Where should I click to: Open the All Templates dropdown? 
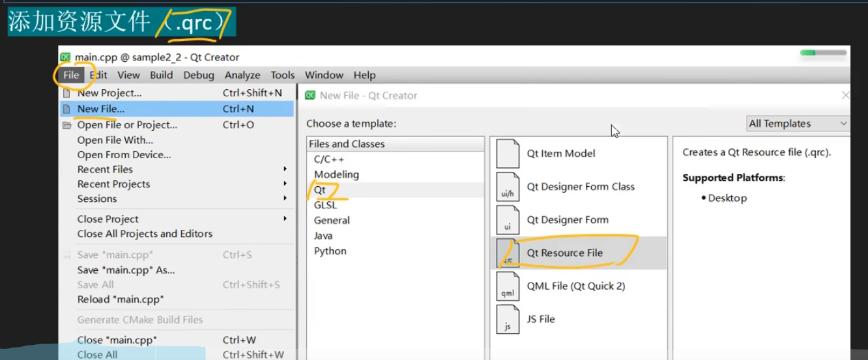pos(798,124)
